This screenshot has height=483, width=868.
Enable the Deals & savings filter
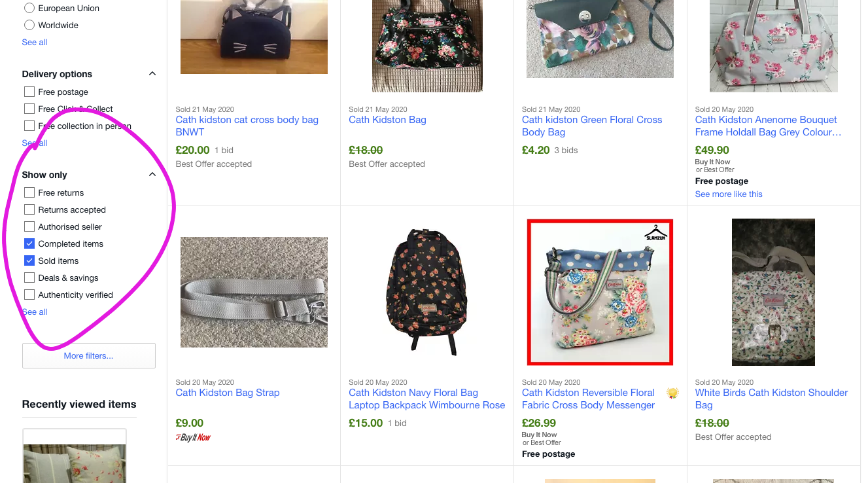(x=29, y=277)
